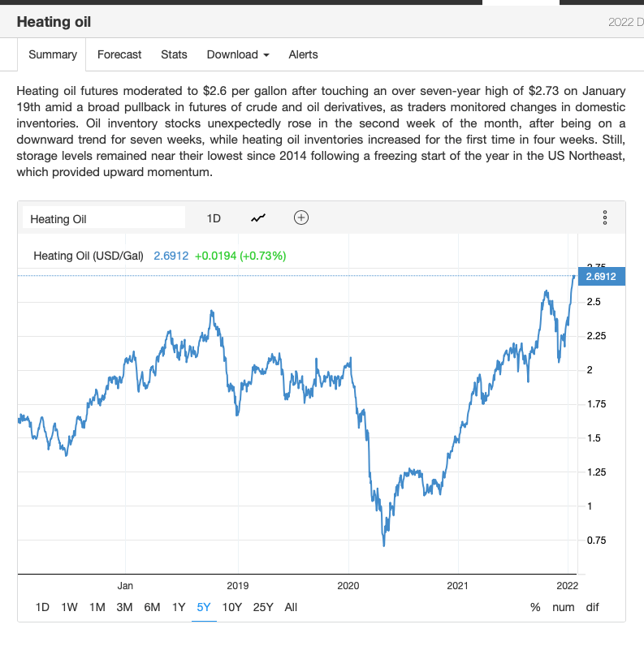Select the 10Y time range
Image resolution: width=644 pixels, height=646 pixels.
[231, 607]
